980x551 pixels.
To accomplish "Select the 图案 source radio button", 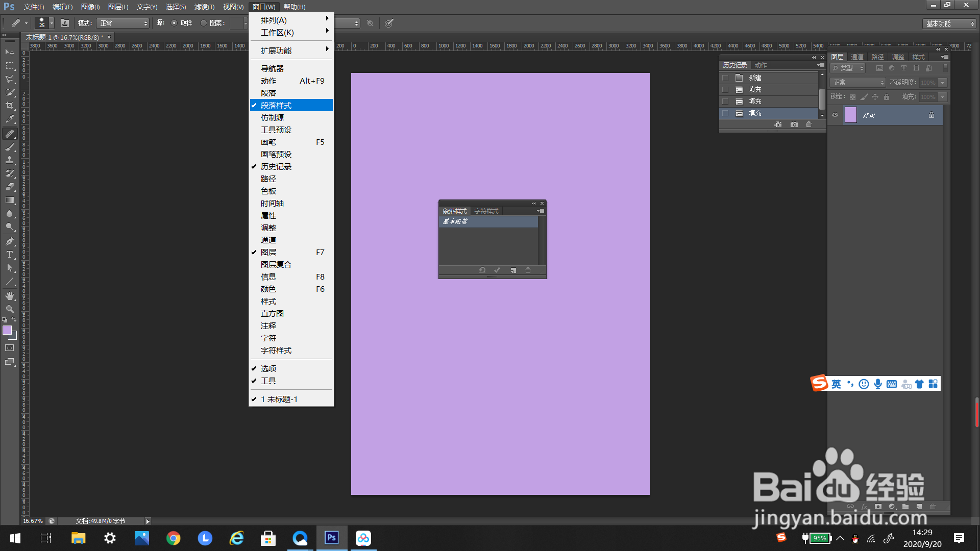I will click(x=204, y=23).
